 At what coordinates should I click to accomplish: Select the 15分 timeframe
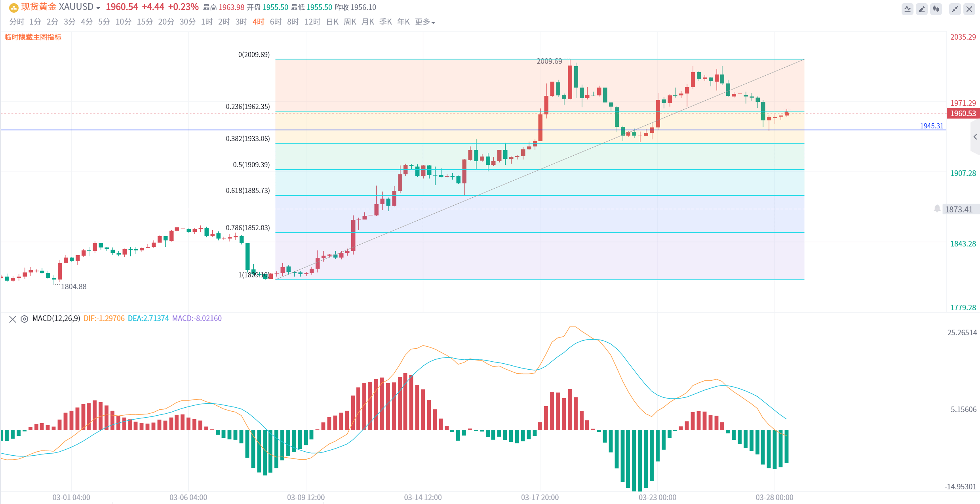tap(145, 22)
